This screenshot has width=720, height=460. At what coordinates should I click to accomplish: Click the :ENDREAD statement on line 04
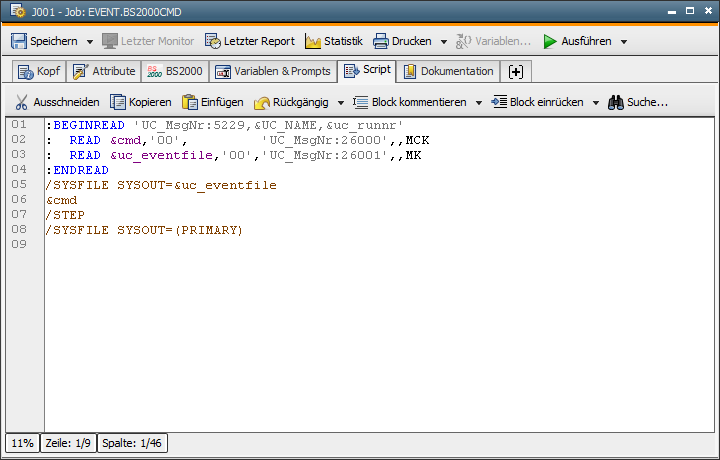(x=77, y=170)
